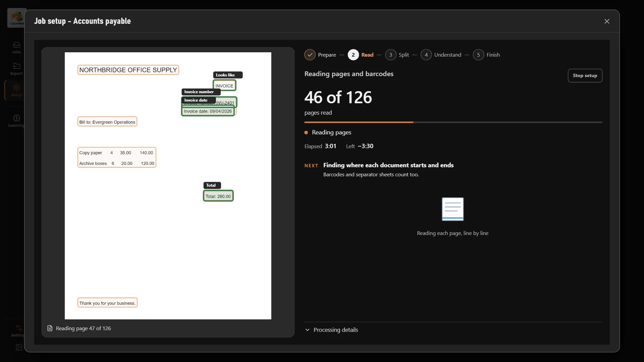Click the Invoice number label tag

pyautogui.click(x=201, y=92)
